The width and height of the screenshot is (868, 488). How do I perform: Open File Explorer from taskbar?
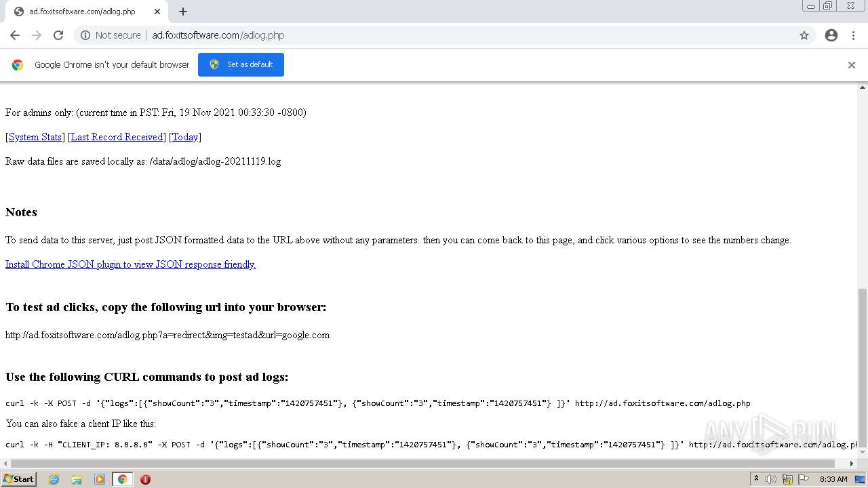(77, 479)
